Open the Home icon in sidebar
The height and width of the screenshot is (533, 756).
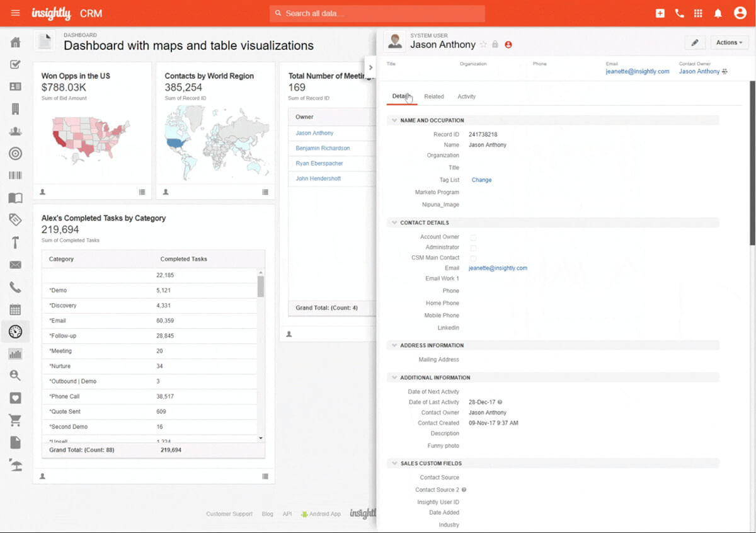[15, 42]
